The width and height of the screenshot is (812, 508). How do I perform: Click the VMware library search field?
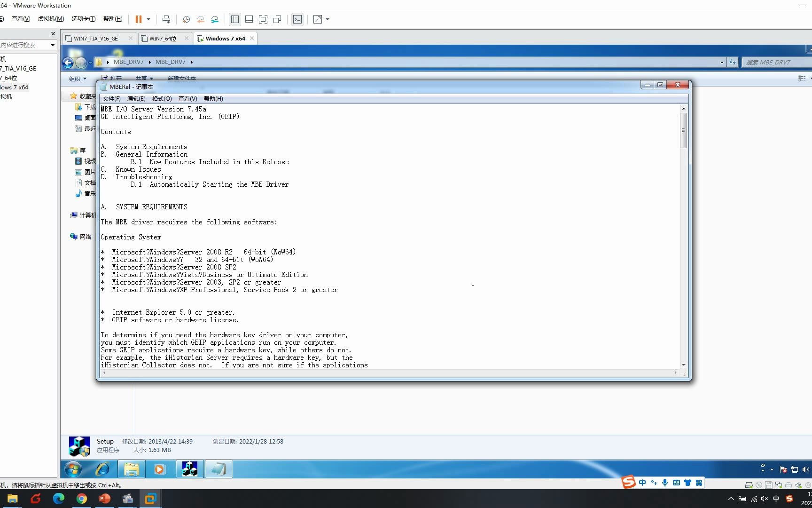tap(24, 45)
